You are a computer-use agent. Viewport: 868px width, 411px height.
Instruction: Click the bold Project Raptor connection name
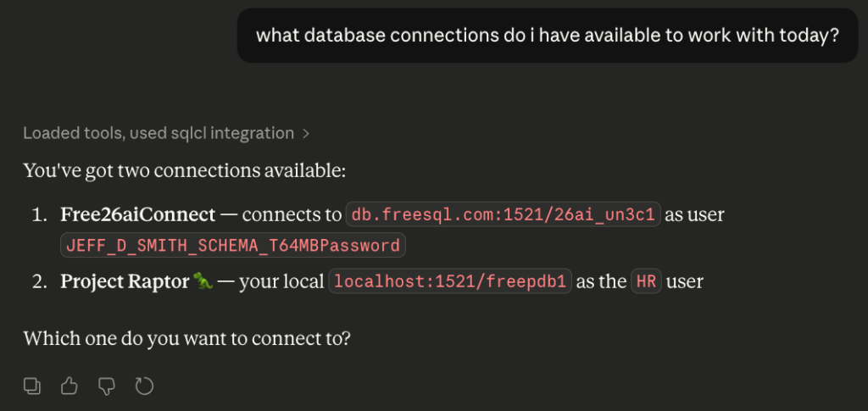pos(124,281)
